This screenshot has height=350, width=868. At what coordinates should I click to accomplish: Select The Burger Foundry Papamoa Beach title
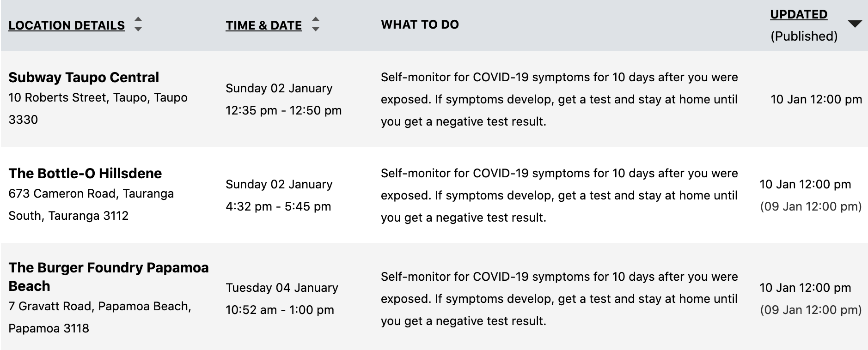(x=109, y=277)
